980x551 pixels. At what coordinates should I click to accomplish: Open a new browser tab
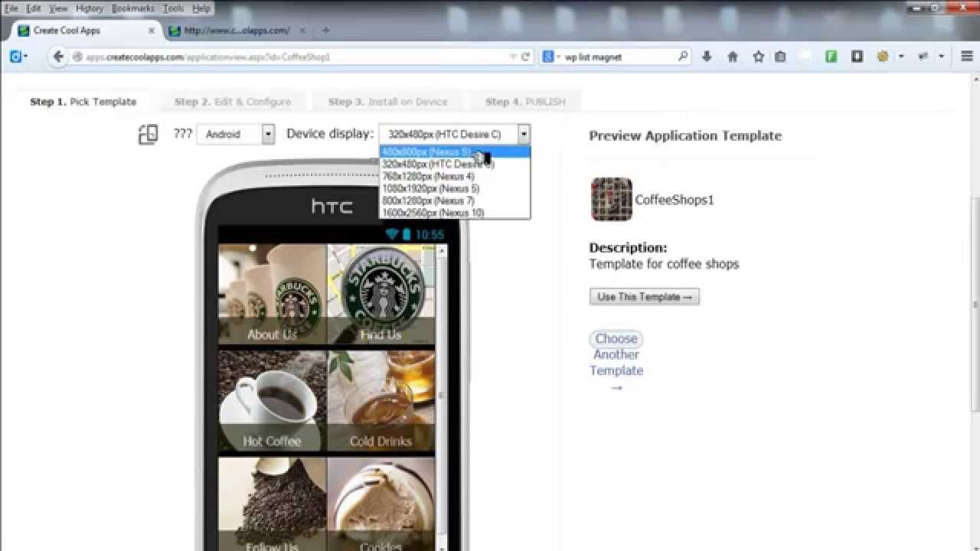point(326,31)
